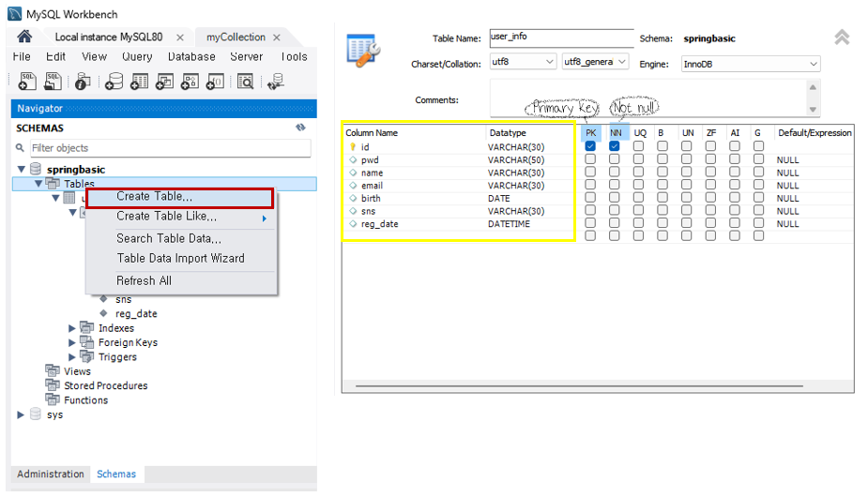Screen dimensions: 868x497
Task: Open the object inspector info icon
Action: point(83,82)
